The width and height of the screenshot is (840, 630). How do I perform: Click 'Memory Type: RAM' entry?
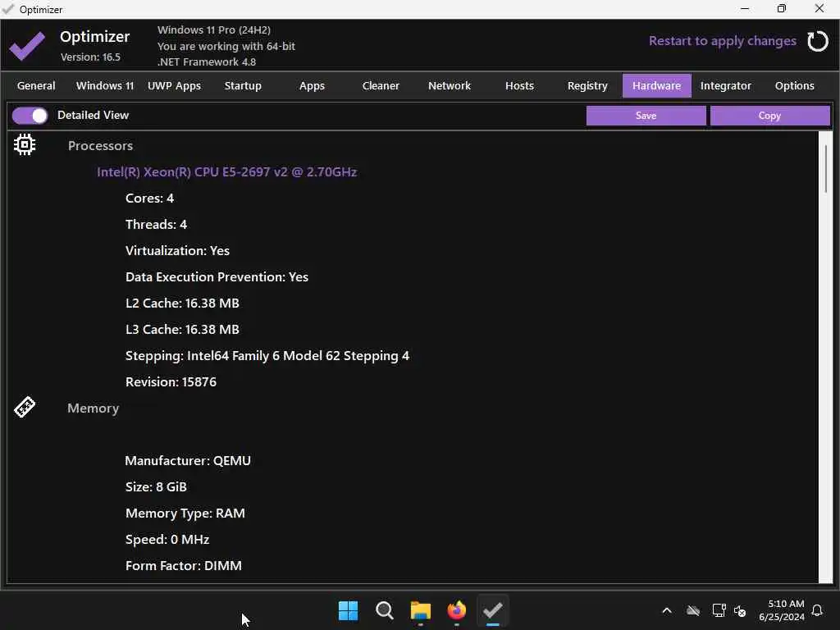[185, 514]
